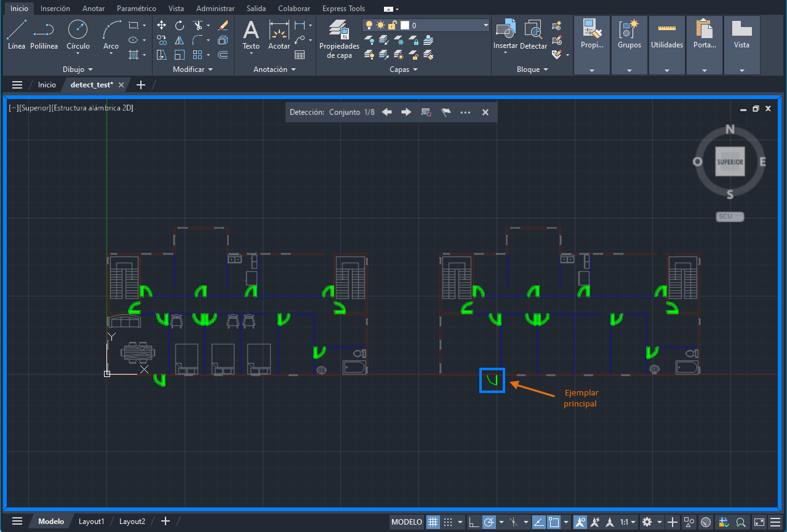Toggle ortho mode in status bar
This screenshot has height=532, width=787.
click(x=474, y=522)
